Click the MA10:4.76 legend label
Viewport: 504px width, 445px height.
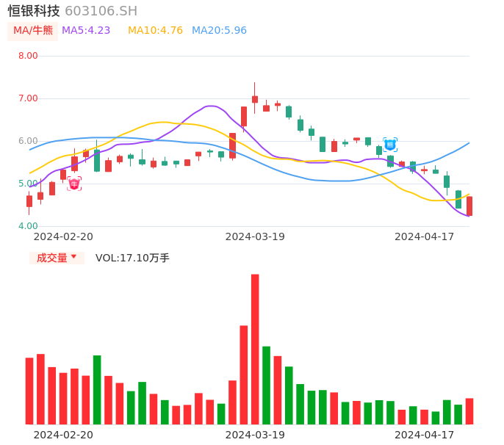tap(155, 31)
